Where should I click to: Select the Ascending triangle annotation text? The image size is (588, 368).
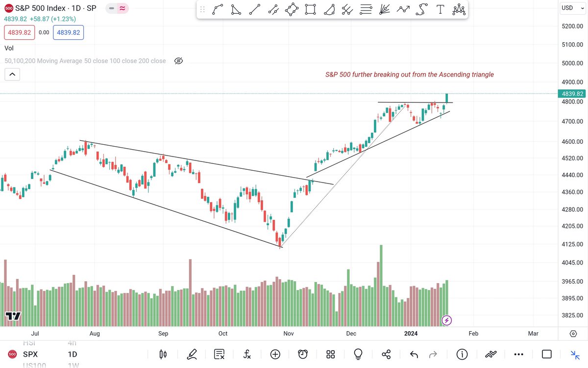coord(410,75)
